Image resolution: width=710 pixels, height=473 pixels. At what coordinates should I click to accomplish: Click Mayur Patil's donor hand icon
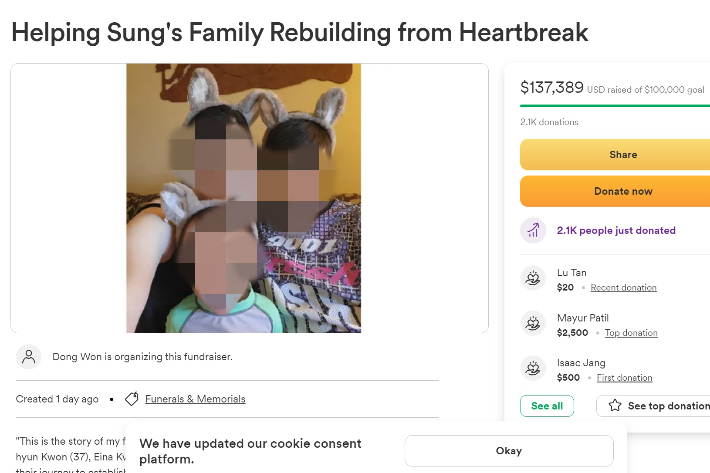[533, 324]
